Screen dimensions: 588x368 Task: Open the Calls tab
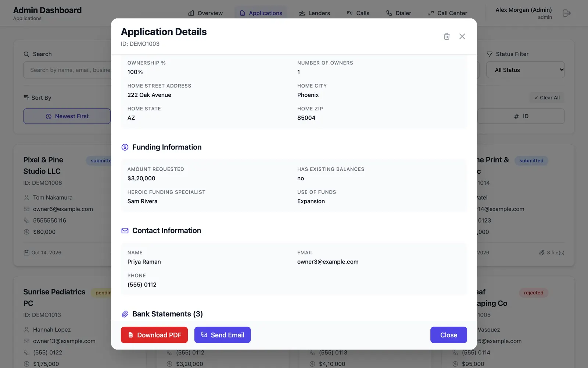(x=358, y=13)
